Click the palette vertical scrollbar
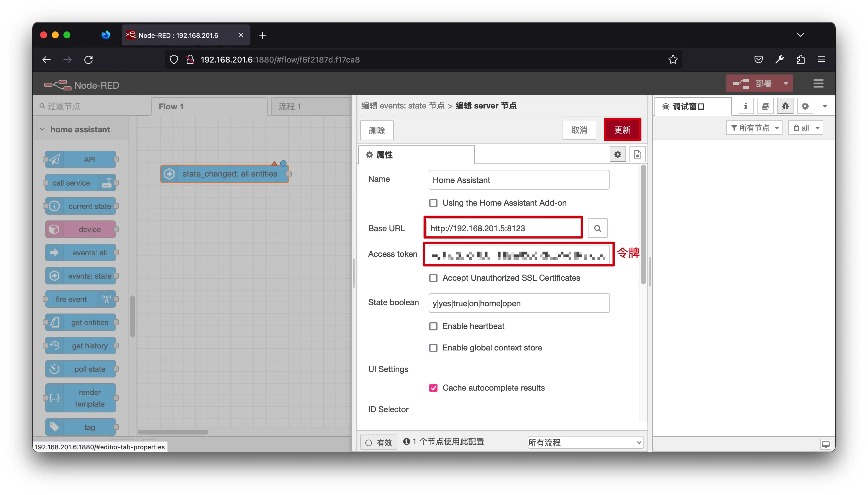 click(x=133, y=316)
